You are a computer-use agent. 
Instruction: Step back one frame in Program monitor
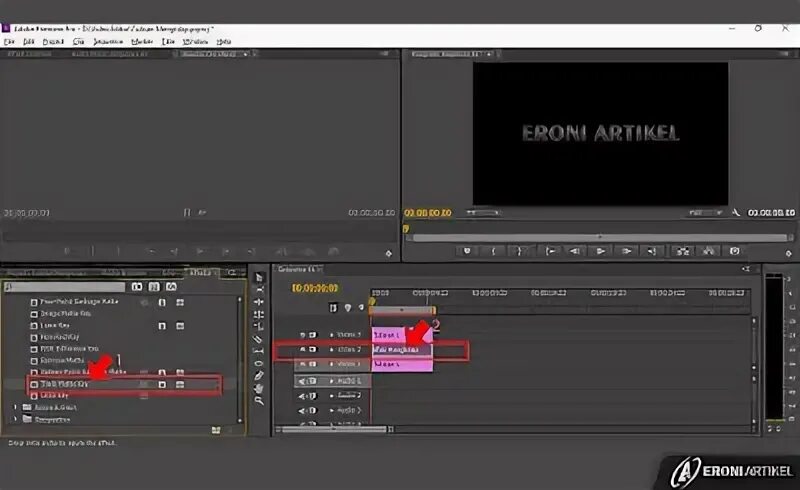tap(575, 251)
